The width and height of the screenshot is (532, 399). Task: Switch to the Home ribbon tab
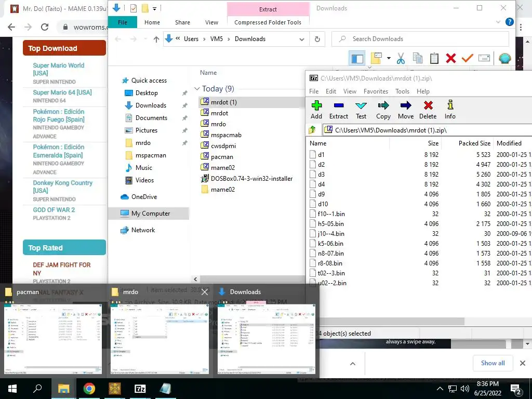152,22
